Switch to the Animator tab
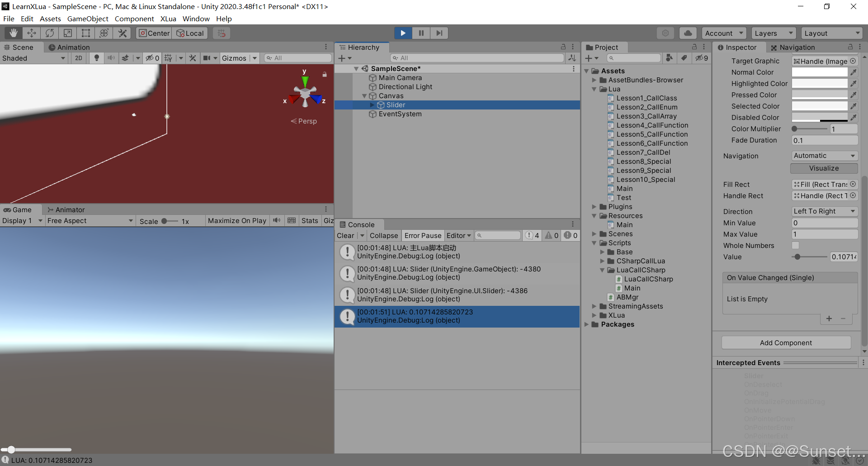 tap(66, 209)
